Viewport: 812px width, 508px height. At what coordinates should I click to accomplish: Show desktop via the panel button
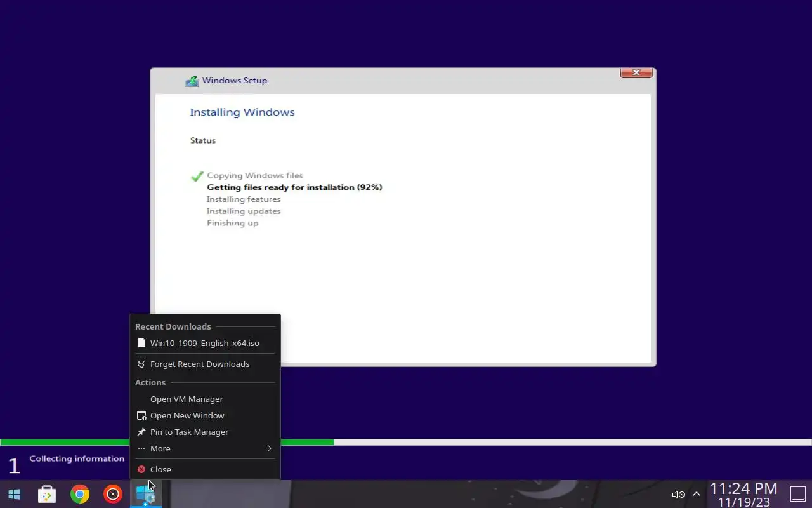click(x=797, y=494)
